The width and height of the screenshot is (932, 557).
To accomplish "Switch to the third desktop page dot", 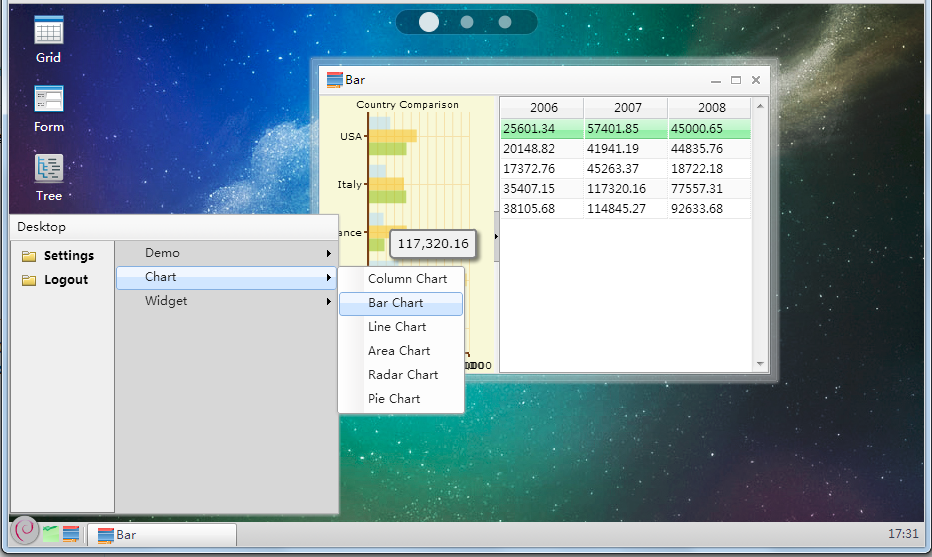I will 505,22.
